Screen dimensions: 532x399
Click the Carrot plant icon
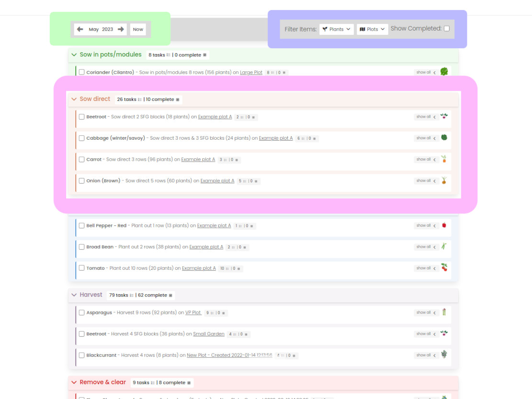pyautogui.click(x=443, y=159)
